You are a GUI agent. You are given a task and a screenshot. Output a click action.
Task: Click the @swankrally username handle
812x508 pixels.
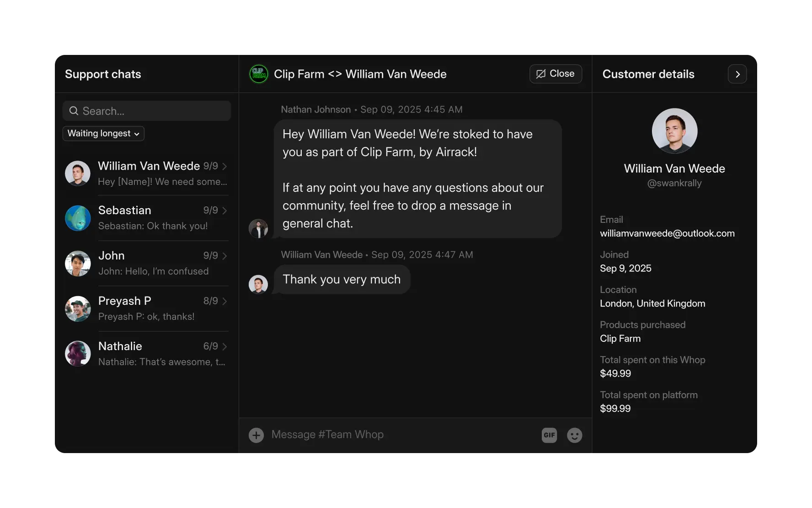click(x=674, y=183)
